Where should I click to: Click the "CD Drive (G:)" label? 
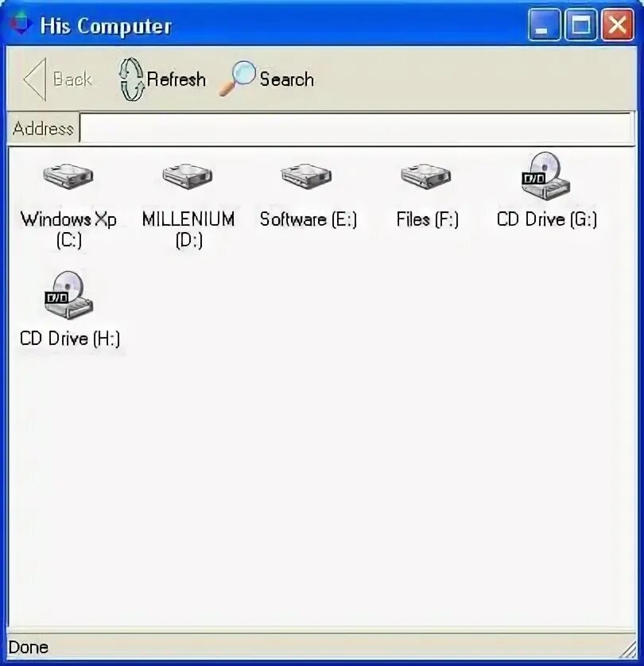point(547,219)
